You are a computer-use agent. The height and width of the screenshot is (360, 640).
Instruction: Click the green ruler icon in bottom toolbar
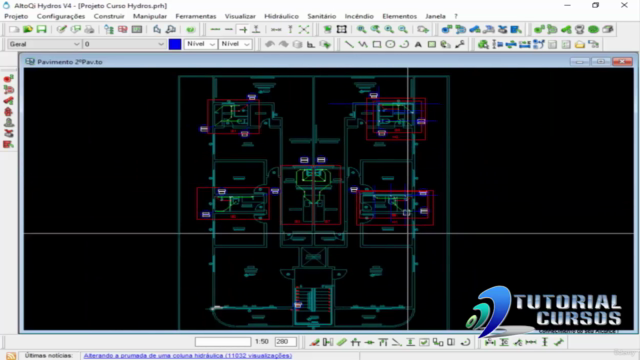coord(342,342)
